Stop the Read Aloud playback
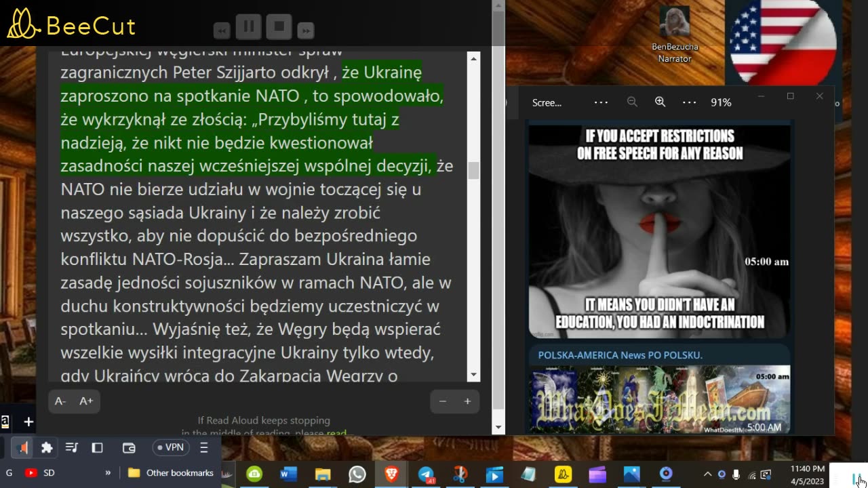The width and height of the screenshot is (868, 488). tap(279, 27)
